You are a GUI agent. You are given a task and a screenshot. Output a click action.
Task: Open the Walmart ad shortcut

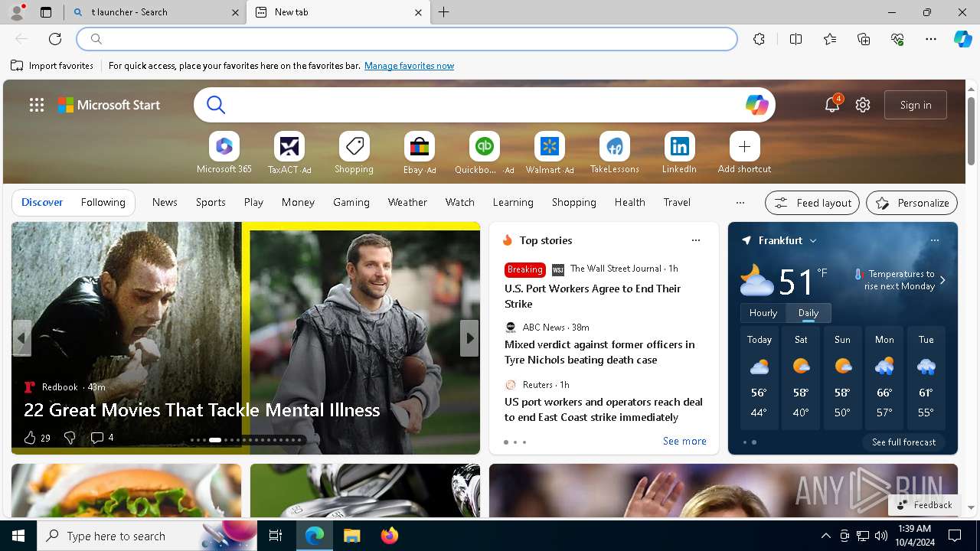pyautogui.click(x=549, y=153)
